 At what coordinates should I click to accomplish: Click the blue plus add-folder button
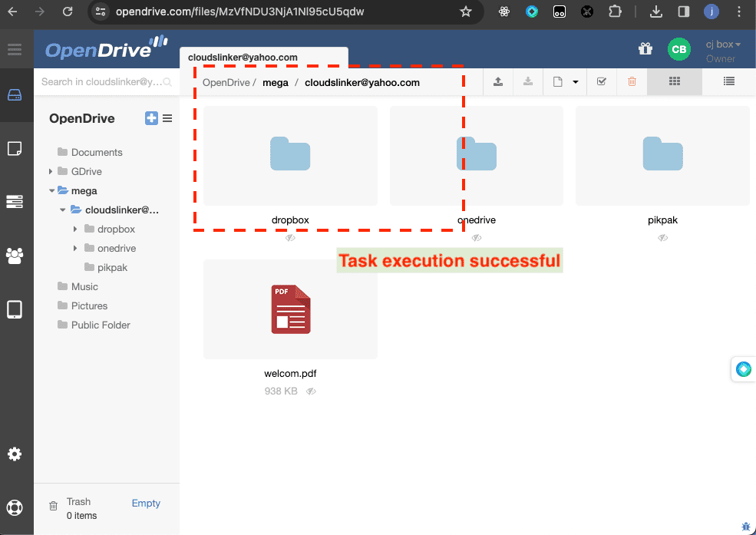(151, 118)
